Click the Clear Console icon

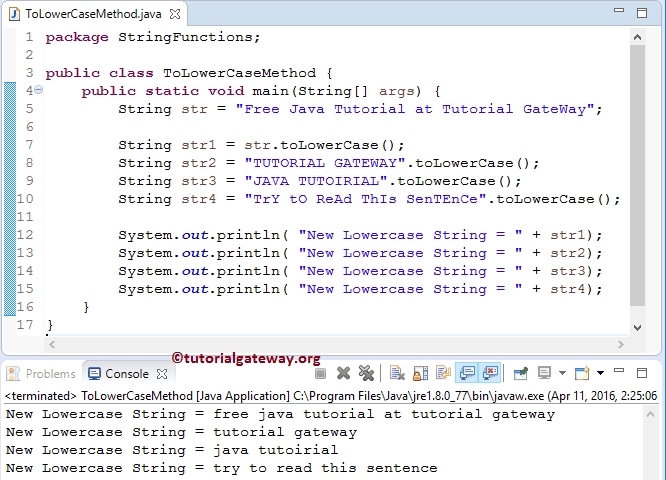click(x=397, y=373)
